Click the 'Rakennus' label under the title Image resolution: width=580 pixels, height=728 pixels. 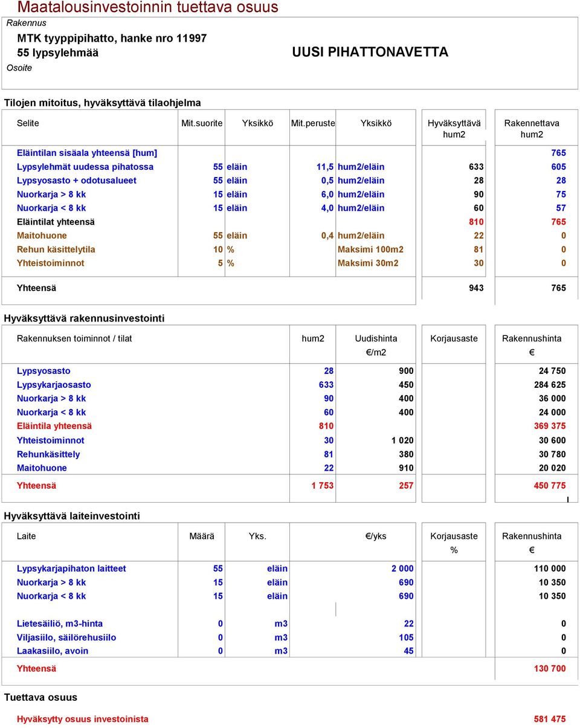[26, 23]
